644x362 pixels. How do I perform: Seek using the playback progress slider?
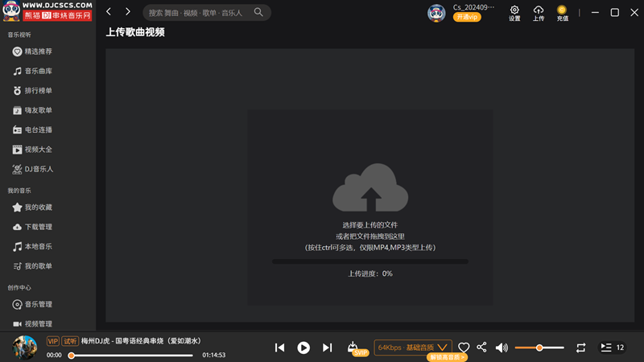(x=132, y=355)
